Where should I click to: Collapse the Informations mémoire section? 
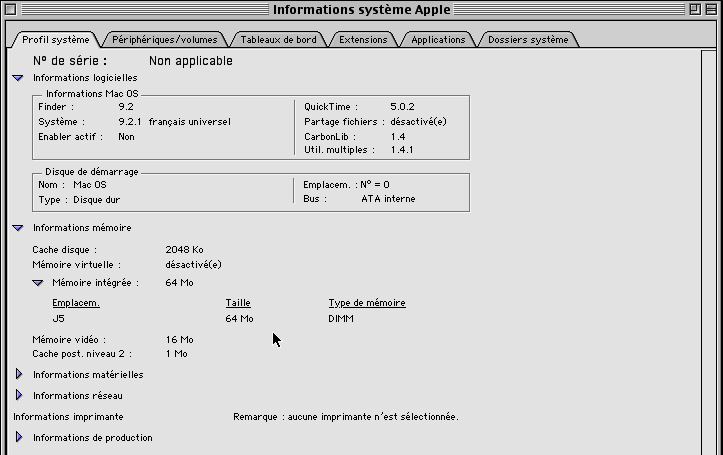[18, 228]
